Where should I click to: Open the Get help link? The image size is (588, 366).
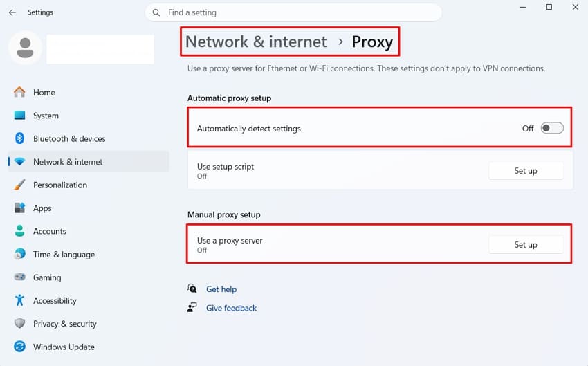tap(221, 289)
